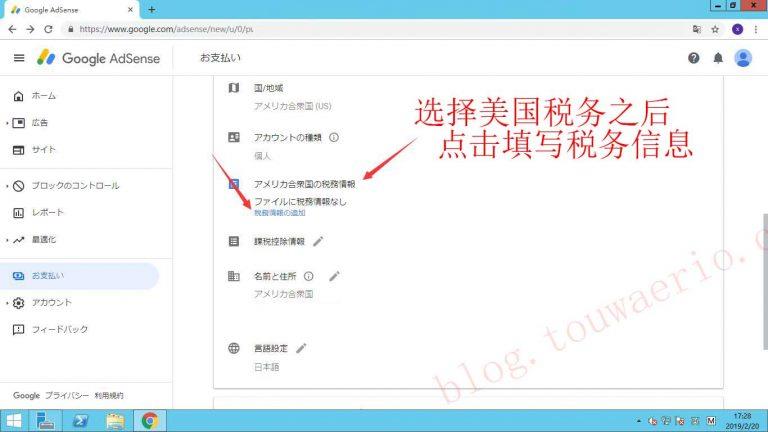Expand the アカウント submenu arrow

pyautogui.click(x=7, y=303)
